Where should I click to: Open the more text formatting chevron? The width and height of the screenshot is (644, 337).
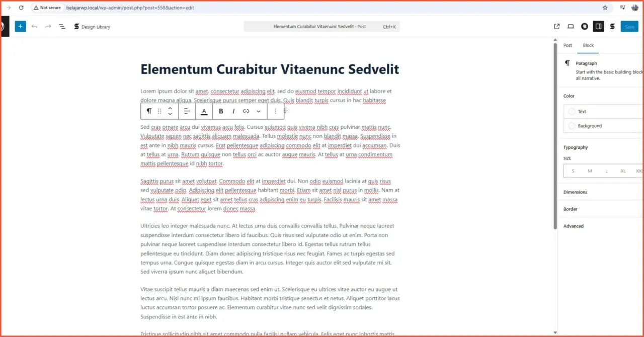tap(258, 111)
